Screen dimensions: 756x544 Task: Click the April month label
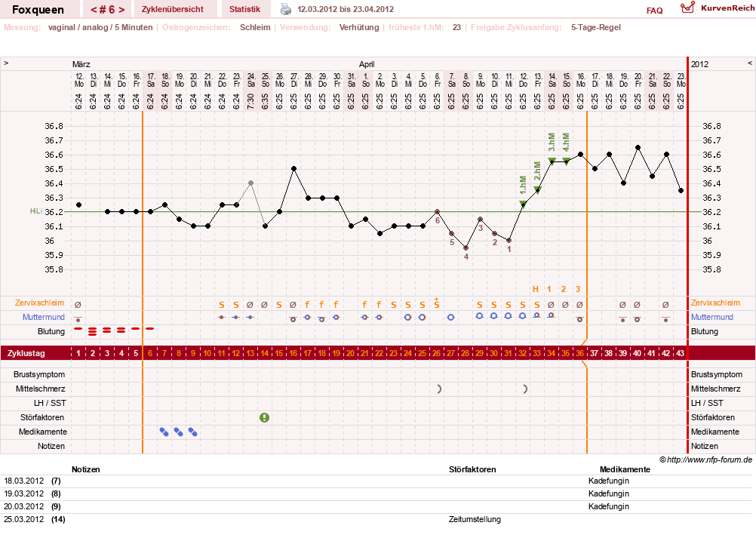click(367, 64)
